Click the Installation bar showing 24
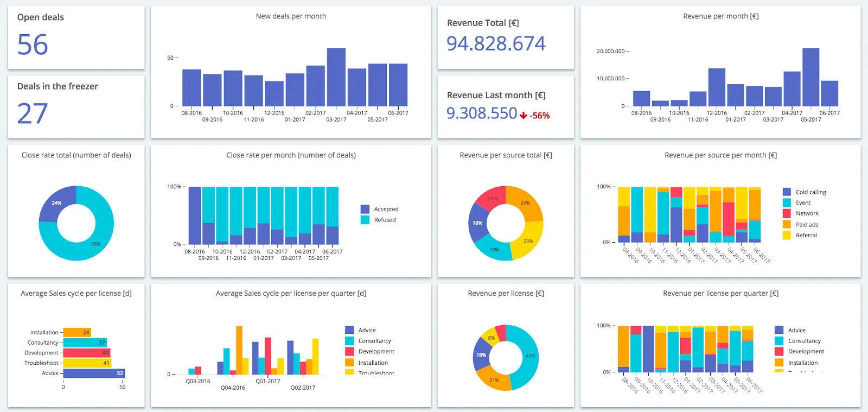Image resolution: width=868 pixels, height=412 pixels. coord(77,332)
